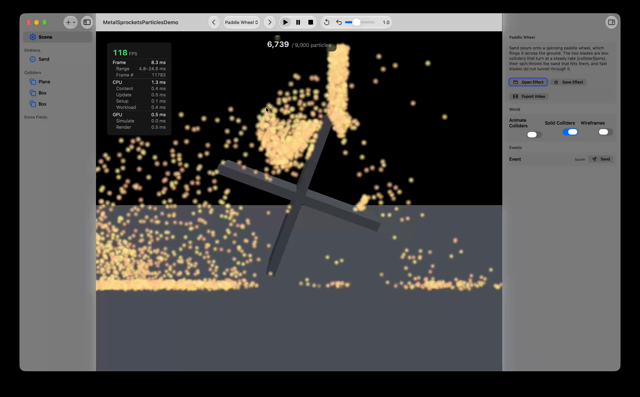The height and width of the screenshot is (397, 640).
Task: Click the 118 FPS readout
Action: [125, 53]
